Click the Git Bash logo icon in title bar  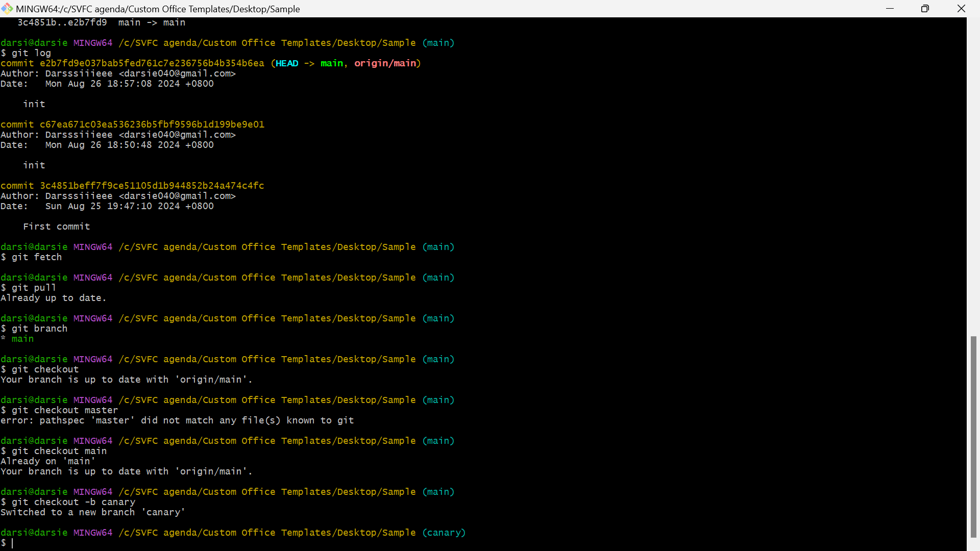point(7,9)
